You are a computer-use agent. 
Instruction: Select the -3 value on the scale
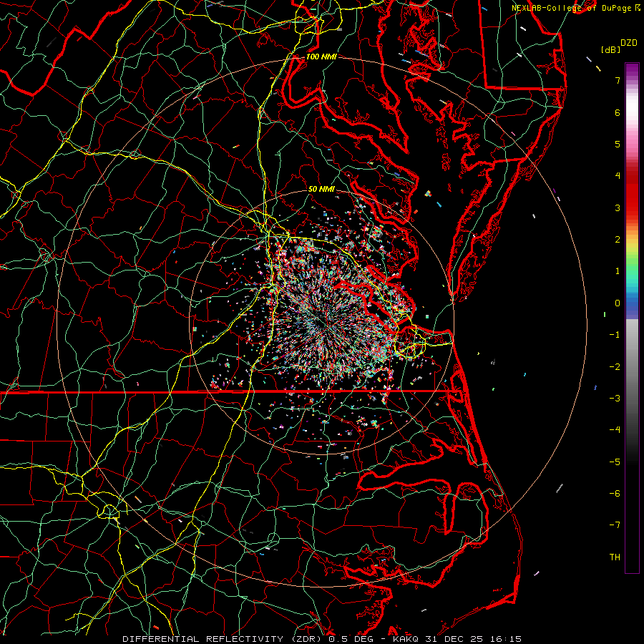tap(615, 399)
